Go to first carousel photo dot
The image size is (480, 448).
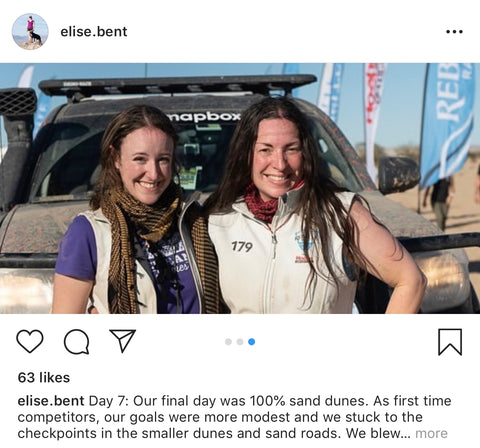point(228,342)
